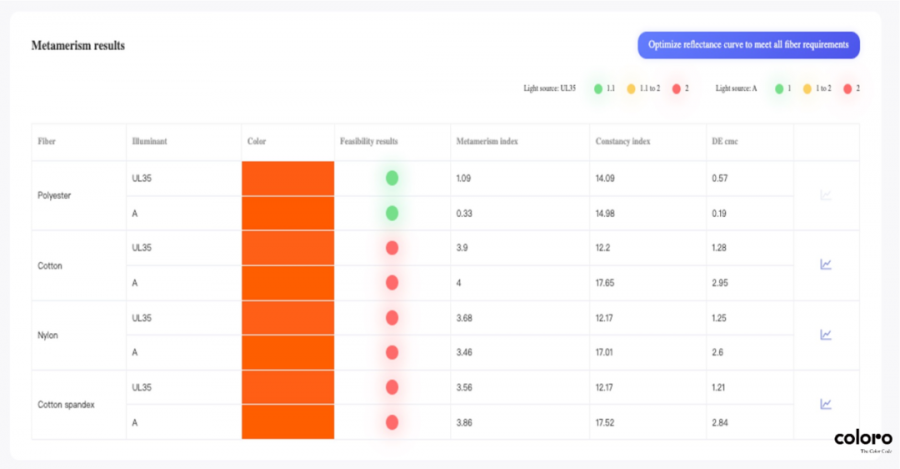
Task: Click red legend dot for light source A
Action: [x=847, y=88]
